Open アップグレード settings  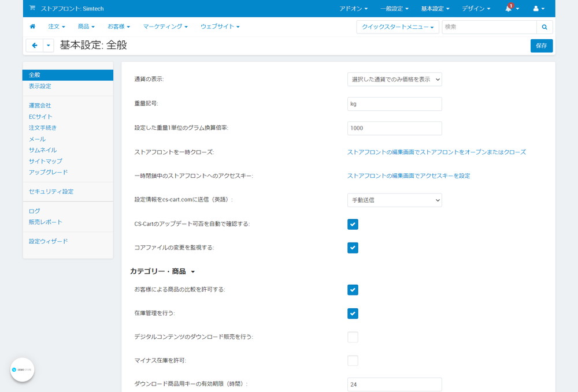(49, 172)
